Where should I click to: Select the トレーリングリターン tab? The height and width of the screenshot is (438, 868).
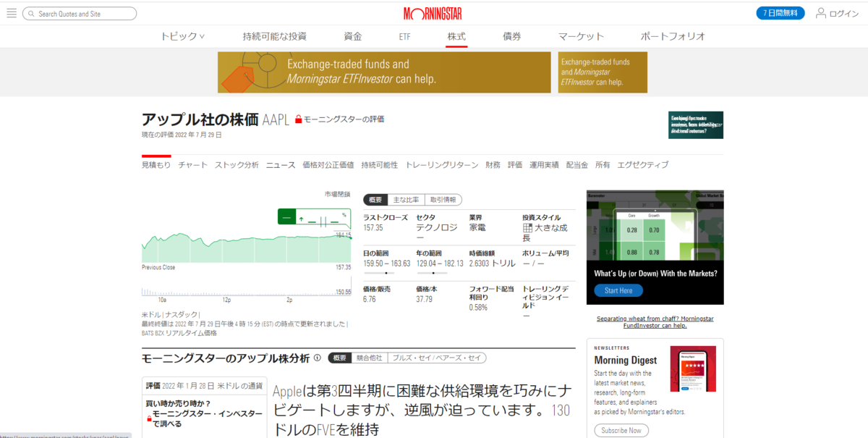click(442, 165)
